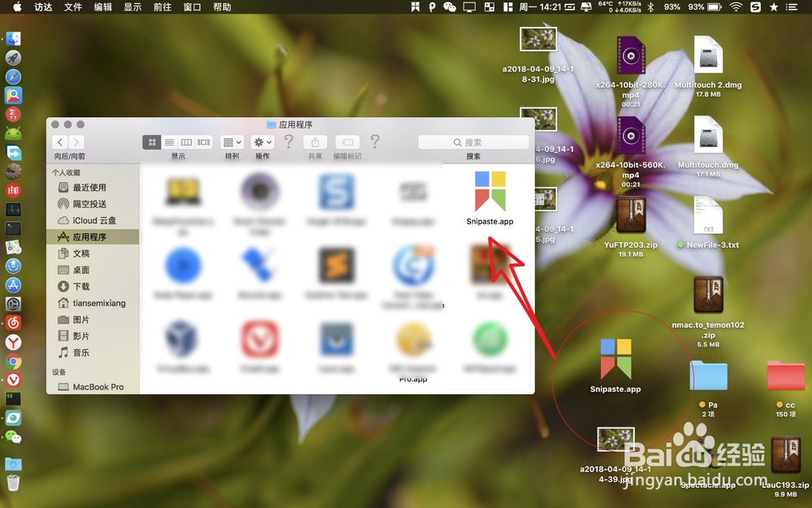Switch Finder to cover flow view

point(204,142)
